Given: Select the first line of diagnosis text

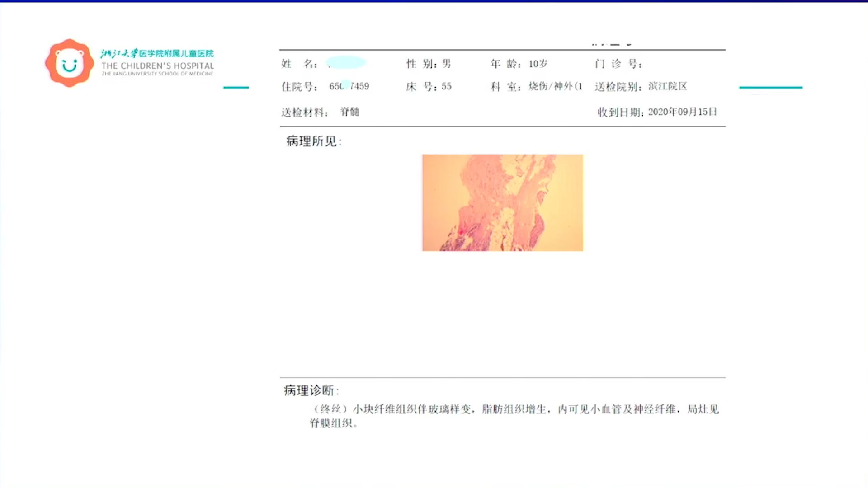Looking at the screenshot, I should click(514, 409).
